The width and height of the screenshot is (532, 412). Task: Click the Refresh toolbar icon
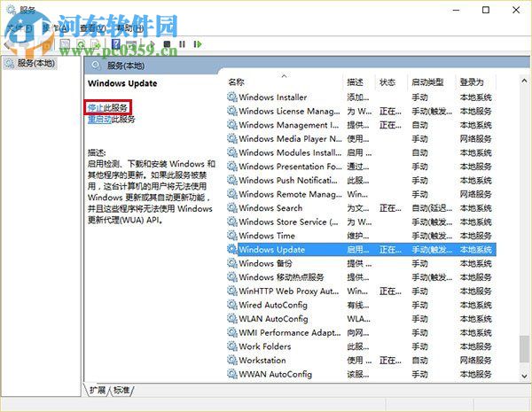pos(81,44)
